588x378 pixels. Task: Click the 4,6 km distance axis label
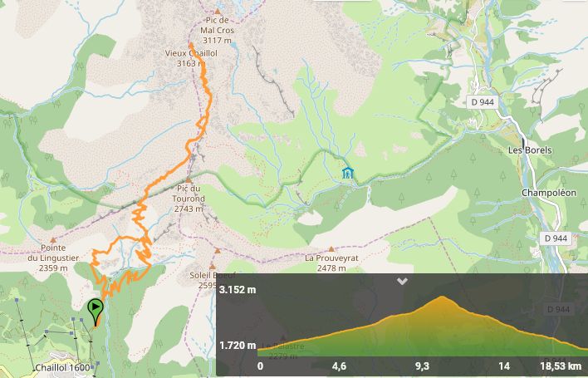339,366
